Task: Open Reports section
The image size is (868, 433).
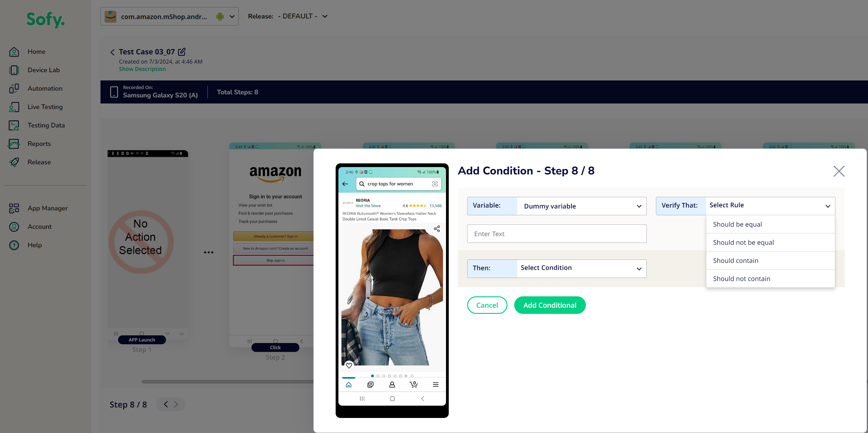Action: click(39, 143)
